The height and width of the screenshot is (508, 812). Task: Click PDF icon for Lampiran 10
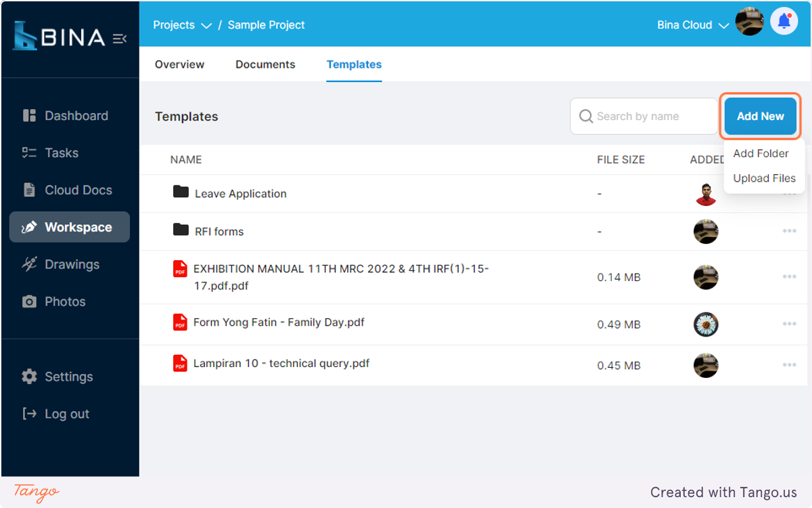coord(180,364)
